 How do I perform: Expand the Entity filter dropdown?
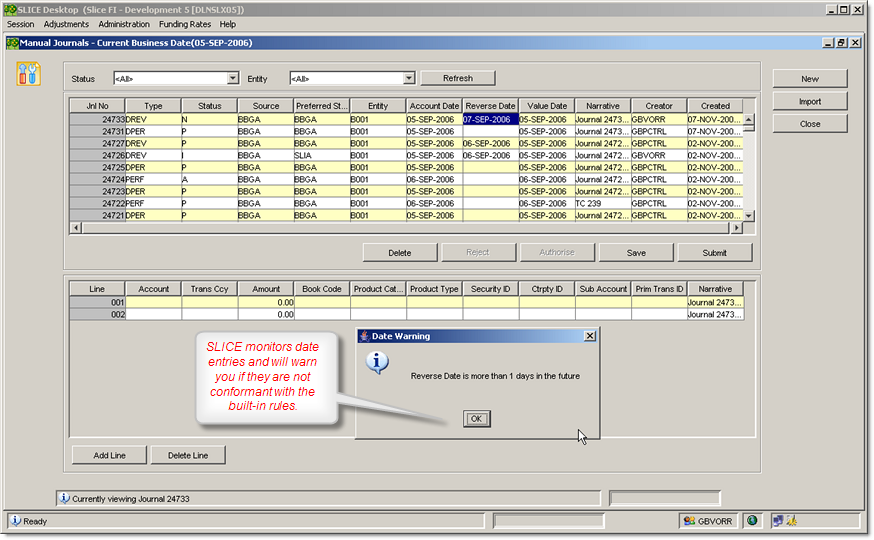[408, 78]
